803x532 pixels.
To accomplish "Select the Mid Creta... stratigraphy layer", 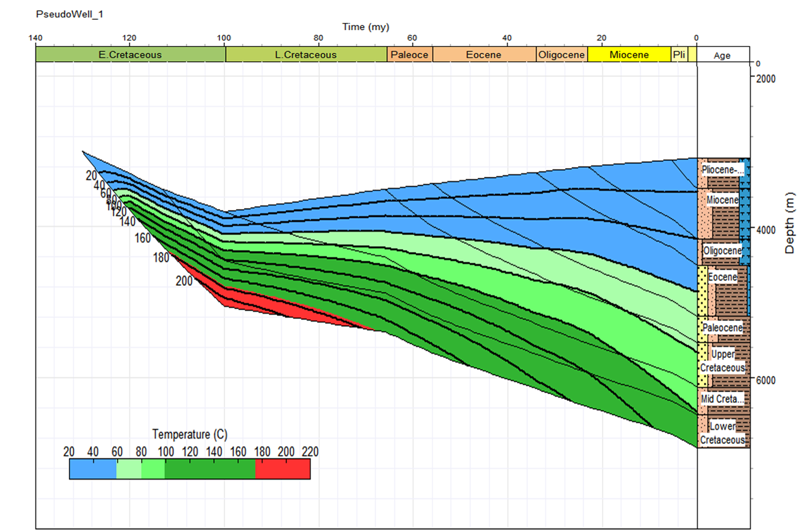I will 722,399.
